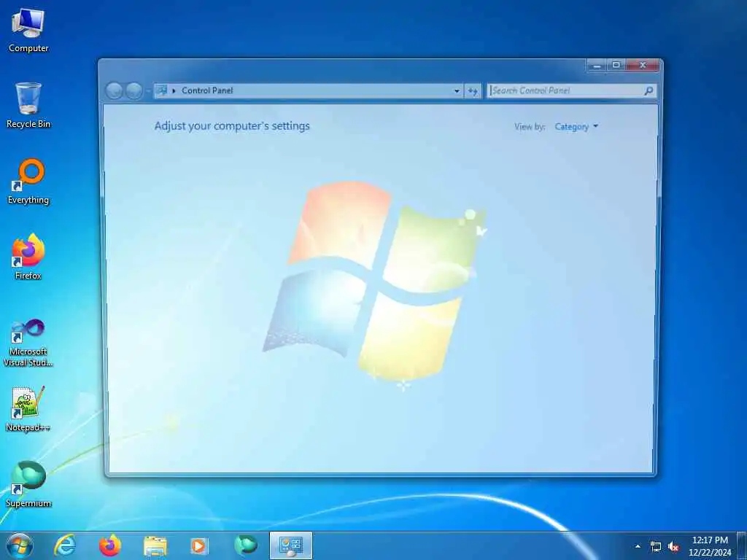This screenshot has width=747, height=560.
Task: Open Windows Media Player from the taskbar
Action: (x=198, y=545)
